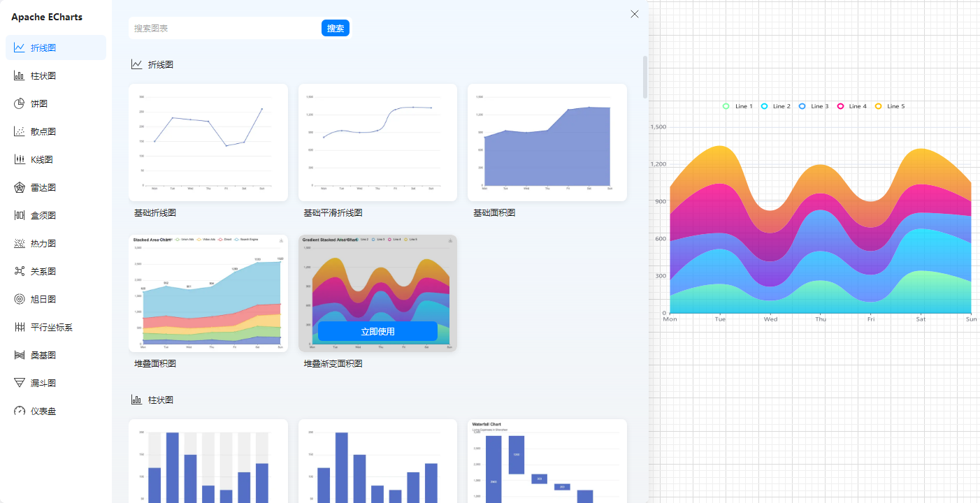
Task: Select the 仪表盘 category label
Action: pos(43,411)
